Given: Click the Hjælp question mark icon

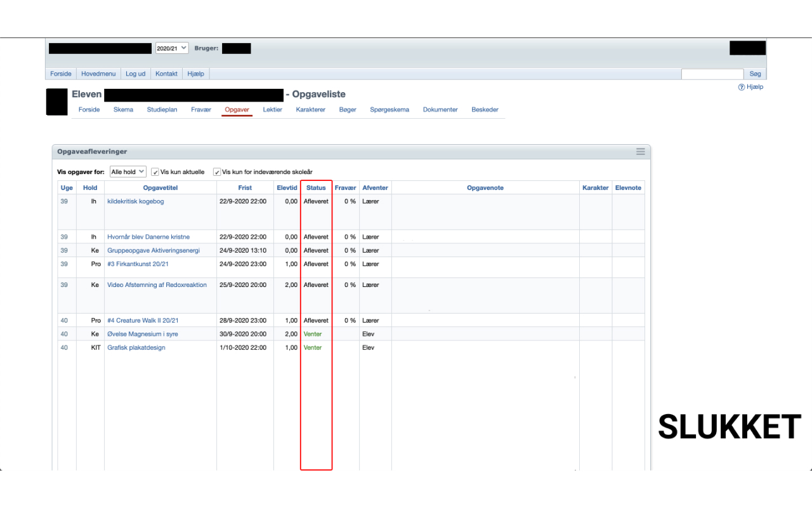Looking at the screenshot, I should (741, 87).
